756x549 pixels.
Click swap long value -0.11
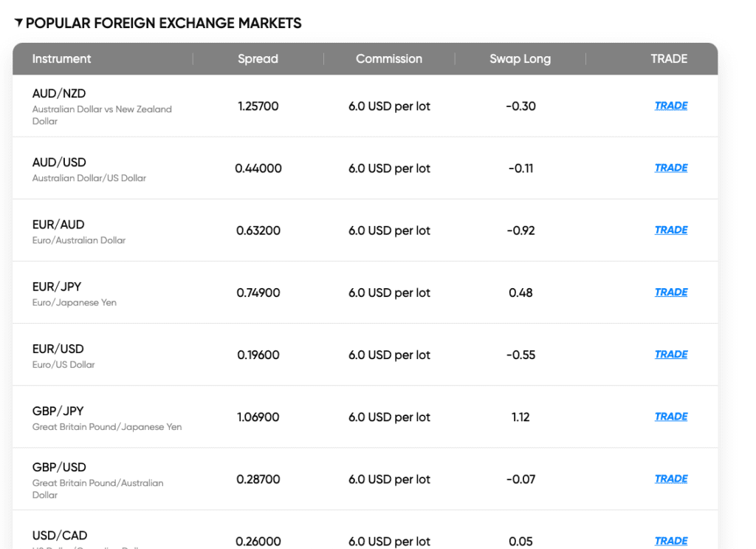(520, 168)
